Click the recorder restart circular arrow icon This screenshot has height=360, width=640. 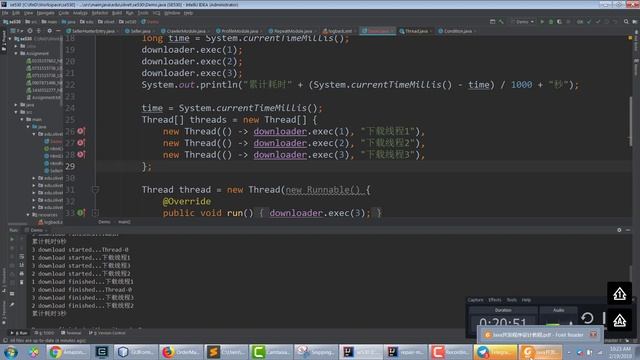click(587, 318)
